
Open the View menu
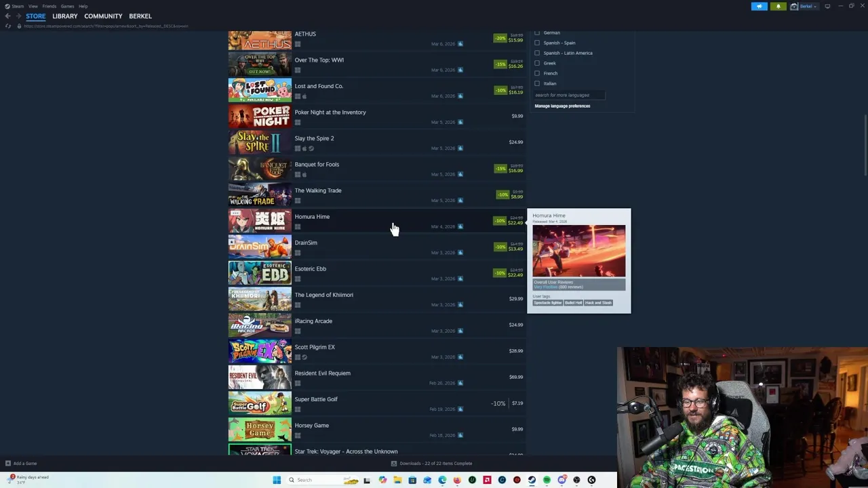[x=33, y=6]
